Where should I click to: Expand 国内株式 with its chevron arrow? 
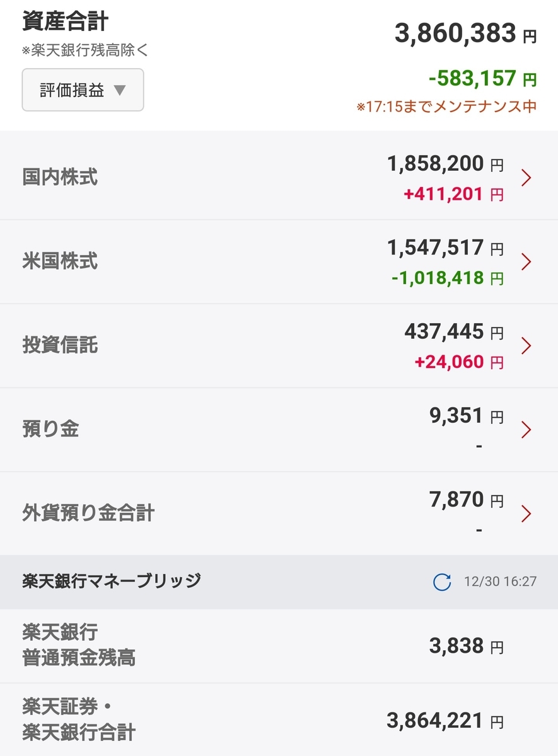click(x=526, y=178)
